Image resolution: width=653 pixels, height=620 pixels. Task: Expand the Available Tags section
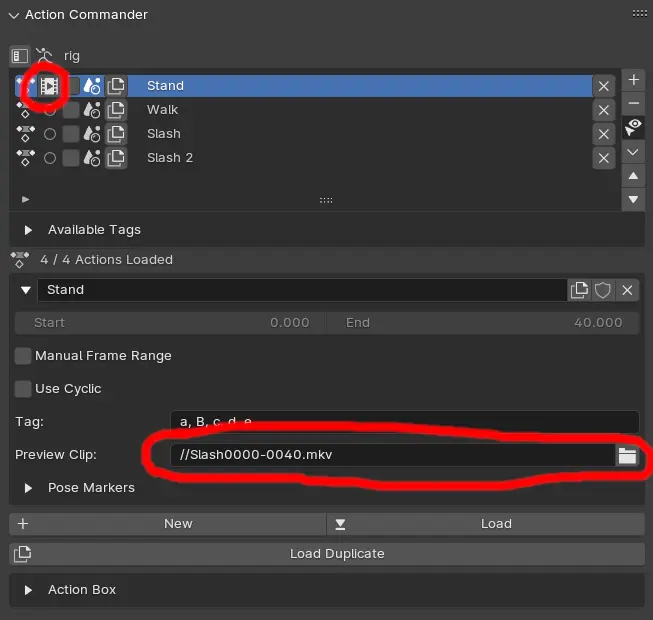[29, 230]
